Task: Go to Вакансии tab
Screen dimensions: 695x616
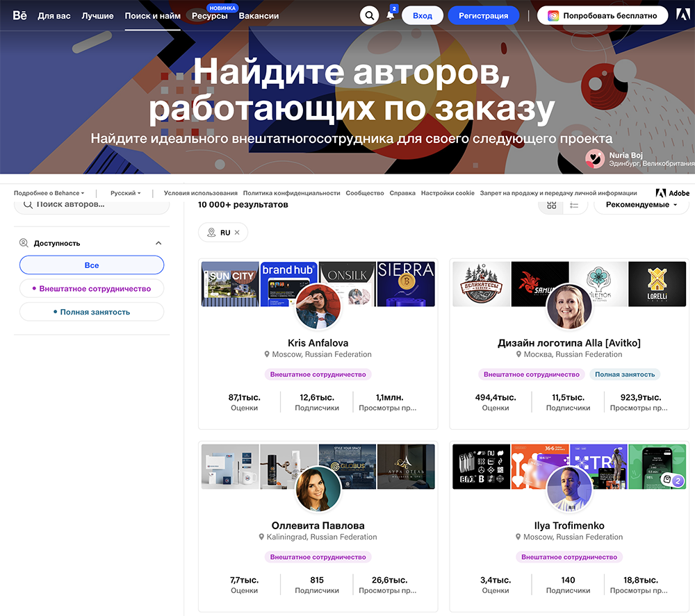Action: point(259,15)
